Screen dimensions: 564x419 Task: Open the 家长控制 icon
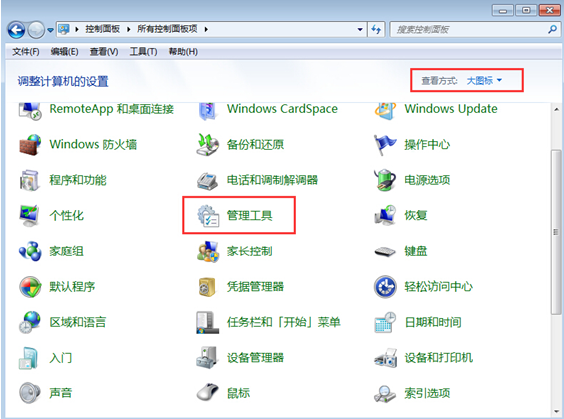pos(208,251)
